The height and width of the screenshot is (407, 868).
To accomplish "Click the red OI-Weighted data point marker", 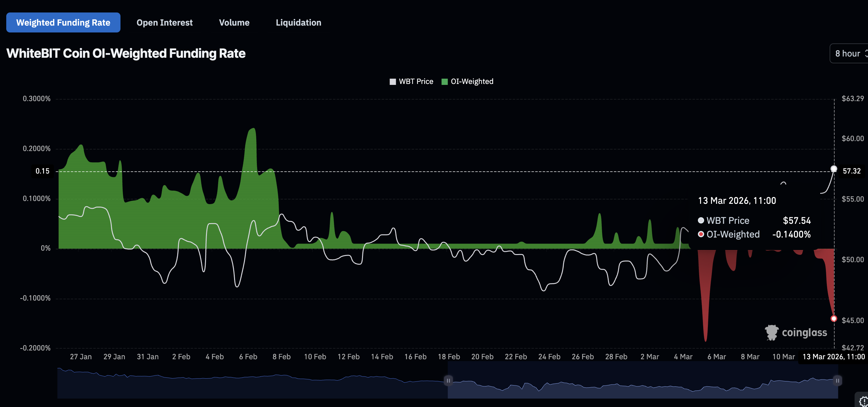I will point(834,318).
